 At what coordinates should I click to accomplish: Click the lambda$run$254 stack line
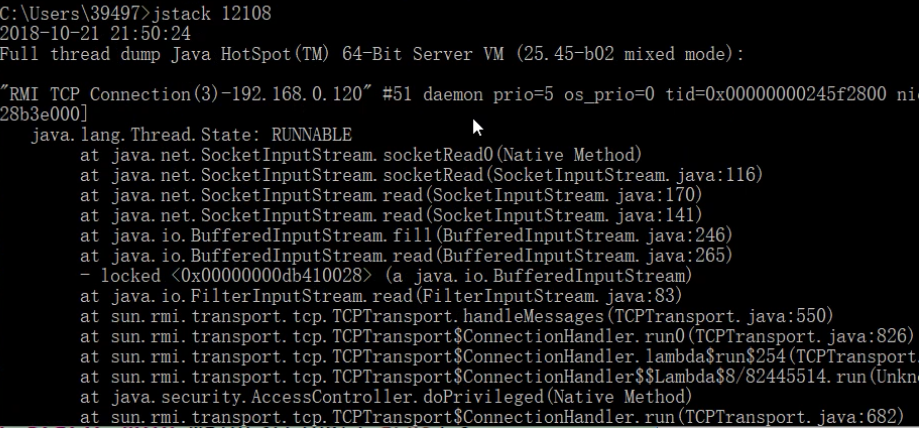pos(499,356)
